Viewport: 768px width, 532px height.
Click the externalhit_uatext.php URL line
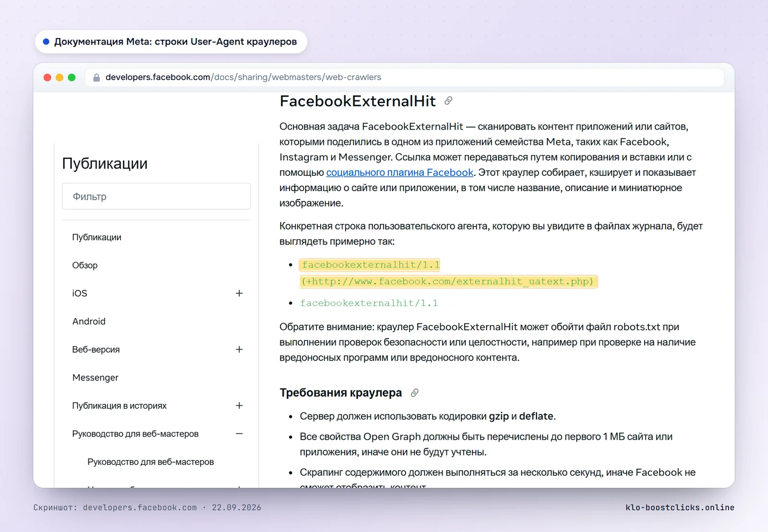pyautogui.click(x=448, y=281)
